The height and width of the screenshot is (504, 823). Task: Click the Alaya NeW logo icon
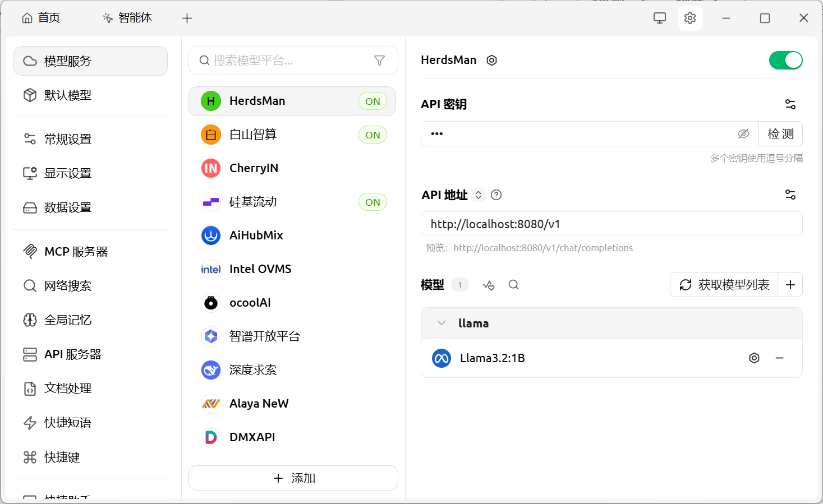[x=211, y=404]
